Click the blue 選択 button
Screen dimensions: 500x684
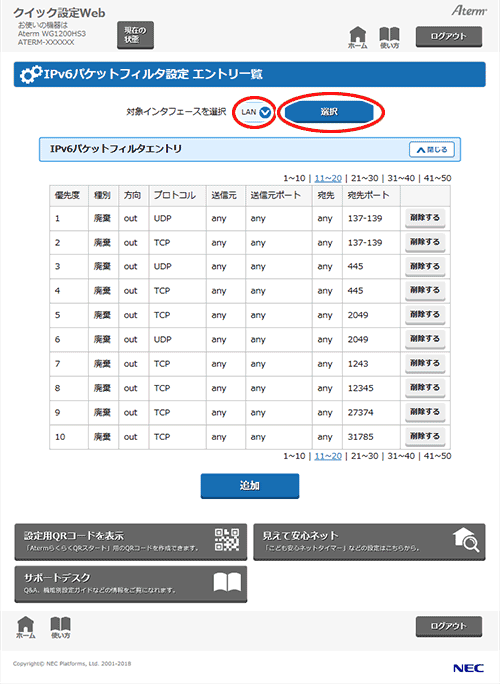pos(329,112)
